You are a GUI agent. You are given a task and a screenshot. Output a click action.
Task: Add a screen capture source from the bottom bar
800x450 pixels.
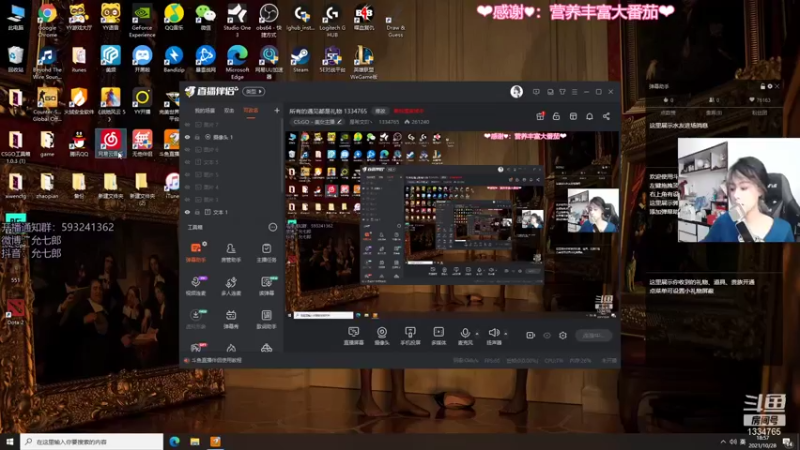point(353,336)
